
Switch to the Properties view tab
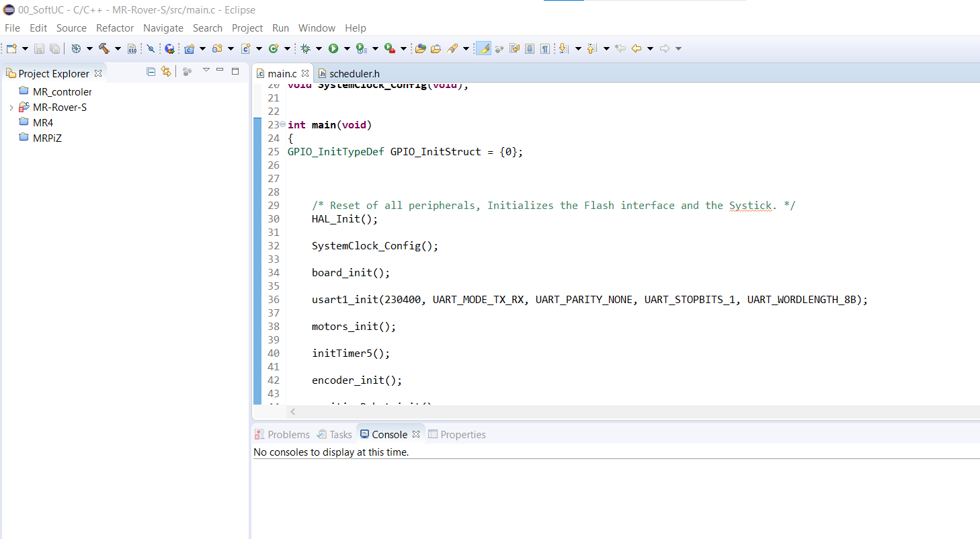[x=457, y=434]
